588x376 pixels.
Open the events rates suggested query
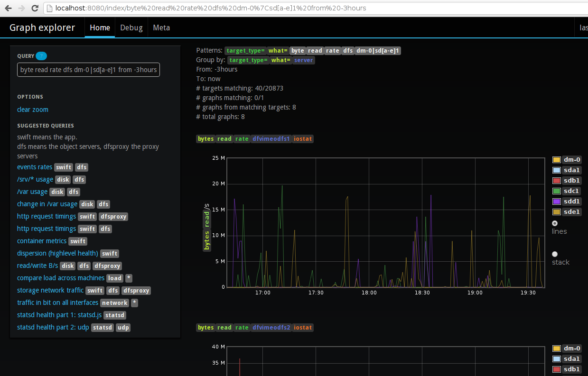[x=35, y=167]
